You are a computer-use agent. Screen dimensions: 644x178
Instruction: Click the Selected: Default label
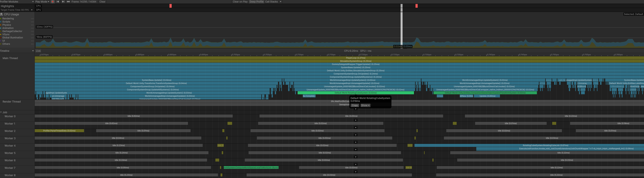click(633, 14)
